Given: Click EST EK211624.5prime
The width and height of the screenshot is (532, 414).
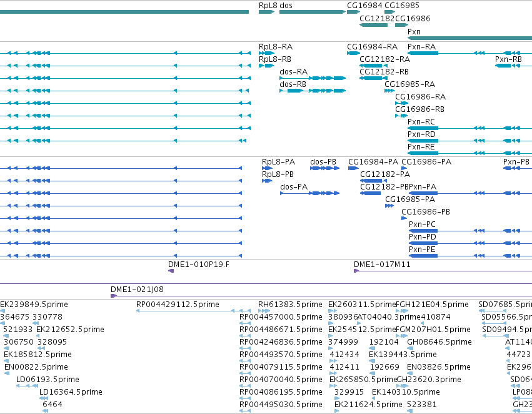Looking at the screenshot, I should point(368,405).
